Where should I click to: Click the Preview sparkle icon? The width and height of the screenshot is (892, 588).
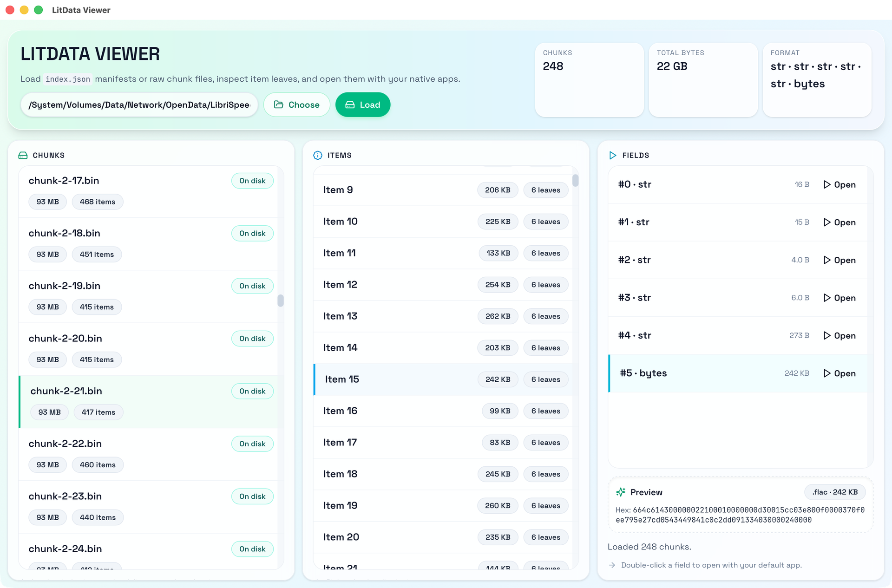(621, 492)
